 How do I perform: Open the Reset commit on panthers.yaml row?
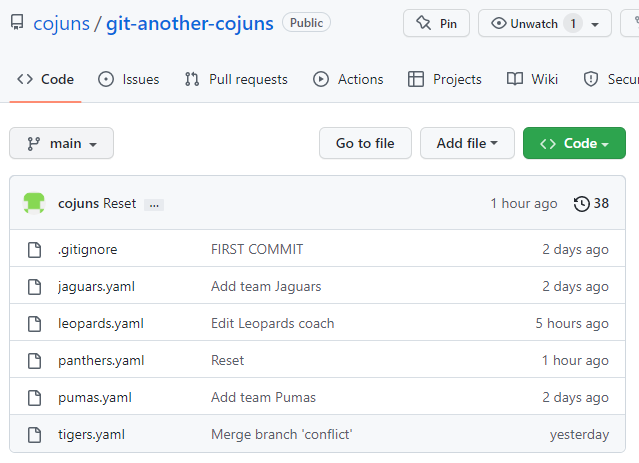pos(227,361)
